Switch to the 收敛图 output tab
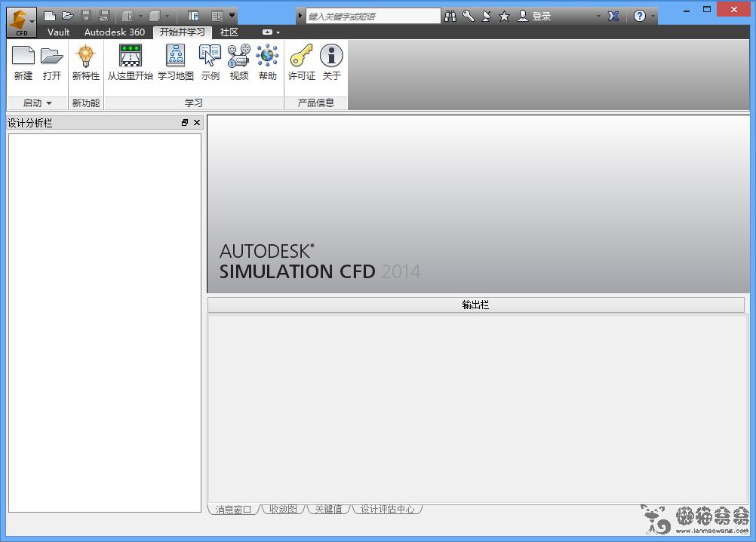The image size is (756, 542). pyautogui.click(x=283, y=510)
